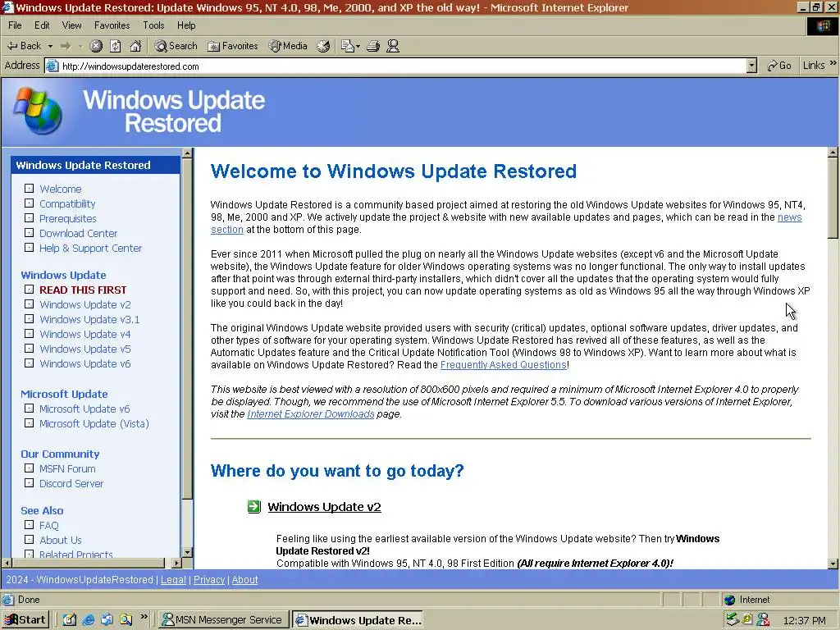The width and height of the screenshot is (840, 630).
Task: Click the Mail toolbar icon
Action: pyautogui.click(x=348, y=46)
